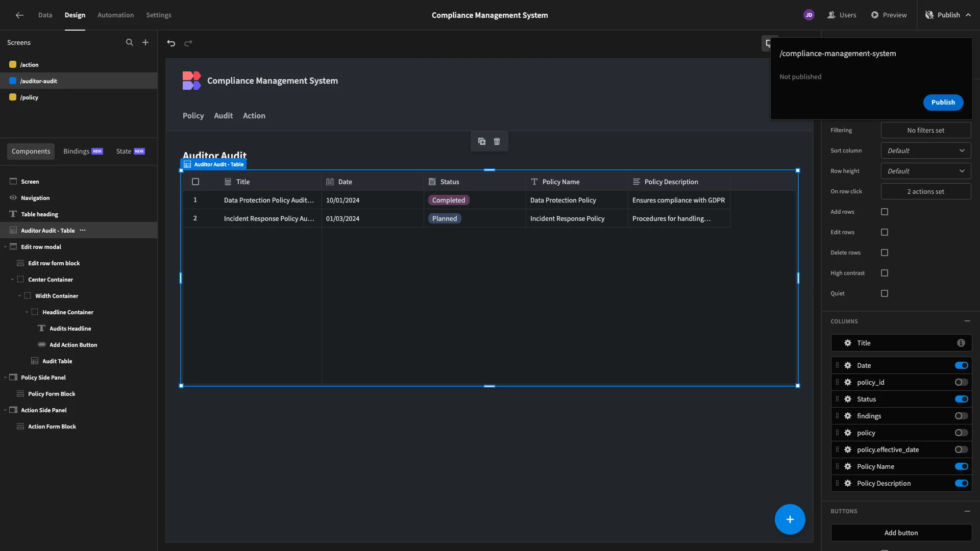Turn off the Status column toggle
Viewport: 980px width, 551px height.
click(x=962, y=399)
